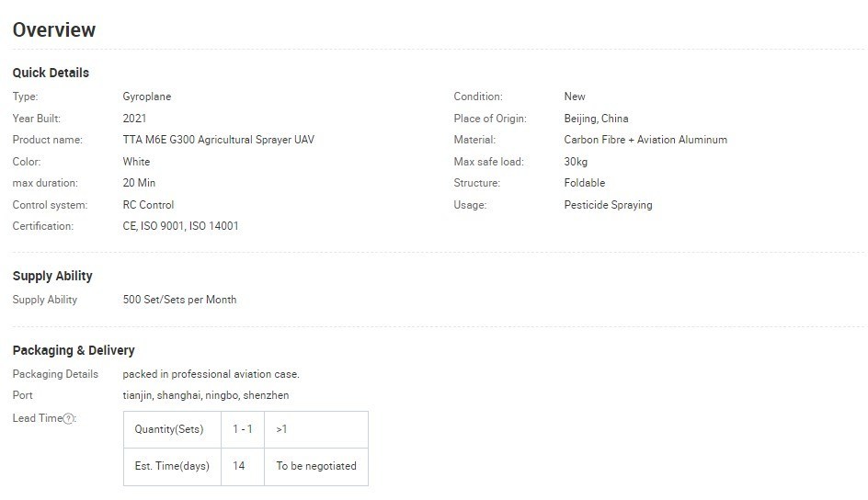Click the Foldable structure value
This screenshot has height=500, width=868.
(584, 183)
